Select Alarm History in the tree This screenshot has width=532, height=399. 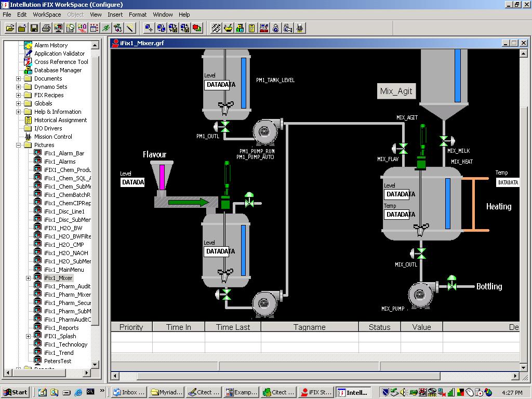[x=51, y=45]
